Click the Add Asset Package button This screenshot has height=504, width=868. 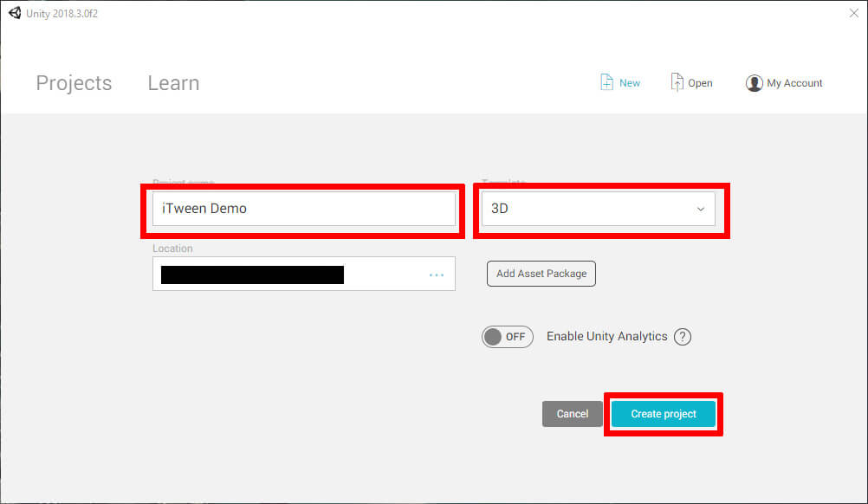[541, 274]
